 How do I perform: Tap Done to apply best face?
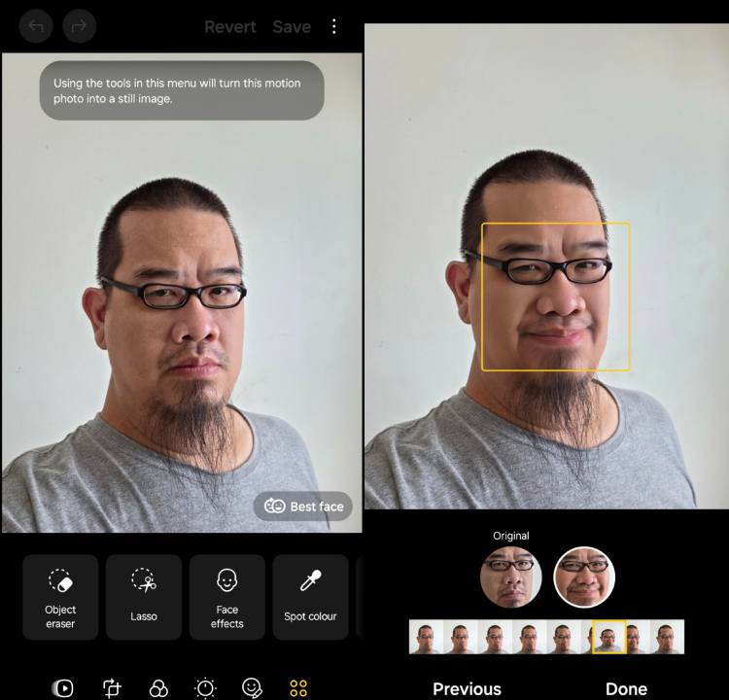coord(626,689)
